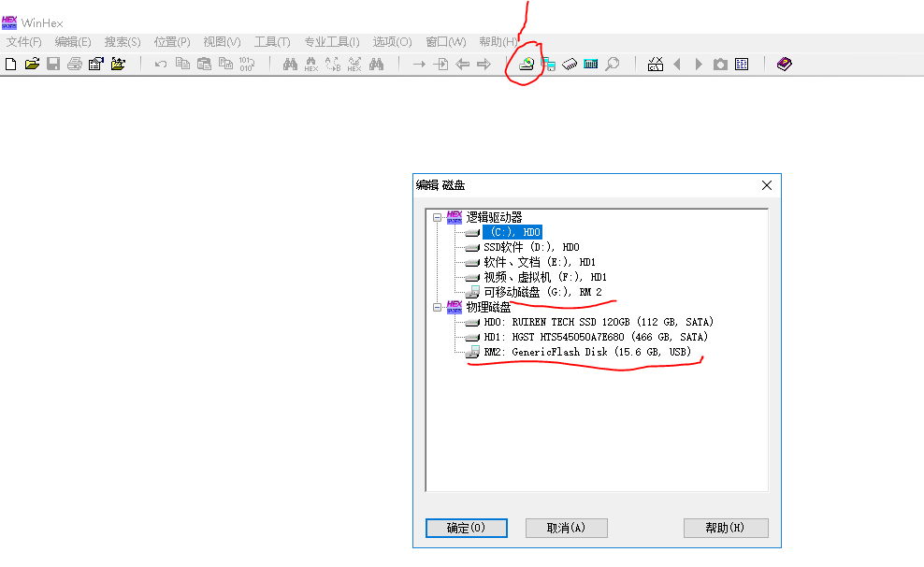924x567 pixels.
Task: Select HD0: RUIREN TECH SSD 120GB
Action: (599, 322)
